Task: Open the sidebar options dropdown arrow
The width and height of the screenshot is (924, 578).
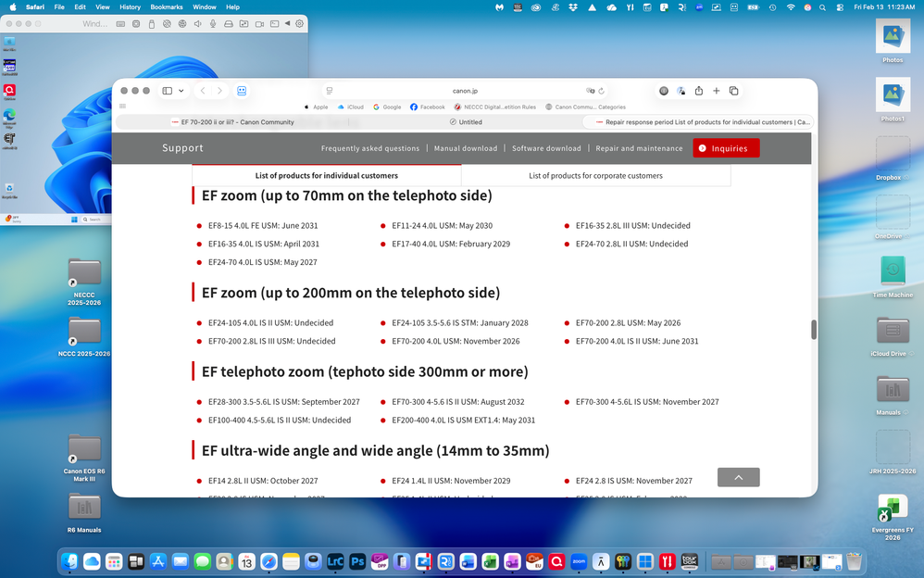Action: (181, 91)
